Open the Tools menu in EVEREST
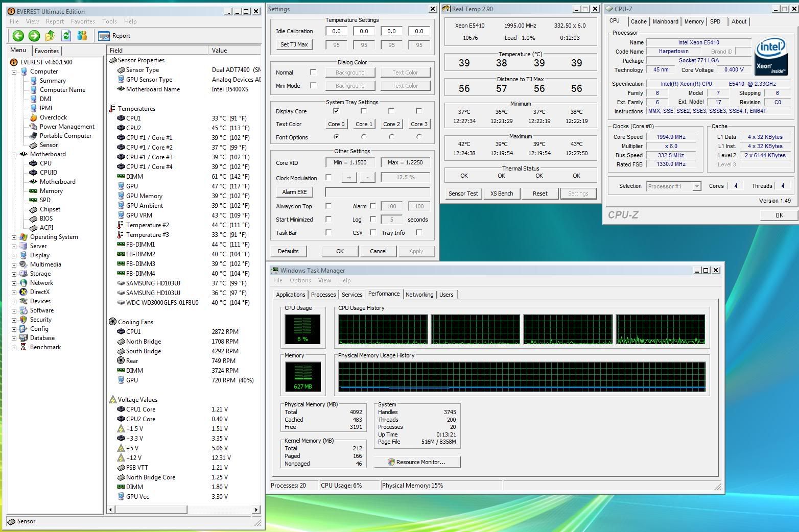Viewport: 799px width, 532px height. pyautogui.click(x=109, y=21)
